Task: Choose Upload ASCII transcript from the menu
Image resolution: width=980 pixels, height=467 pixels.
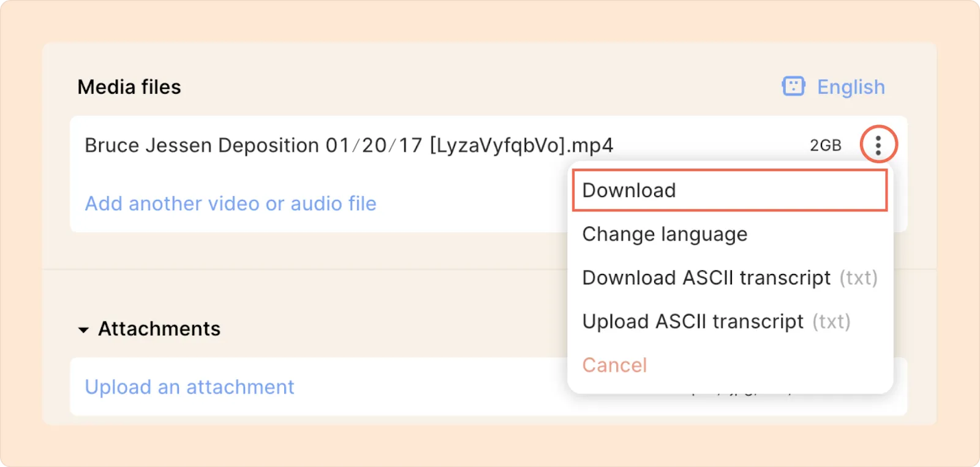Action: coord(693,321)
